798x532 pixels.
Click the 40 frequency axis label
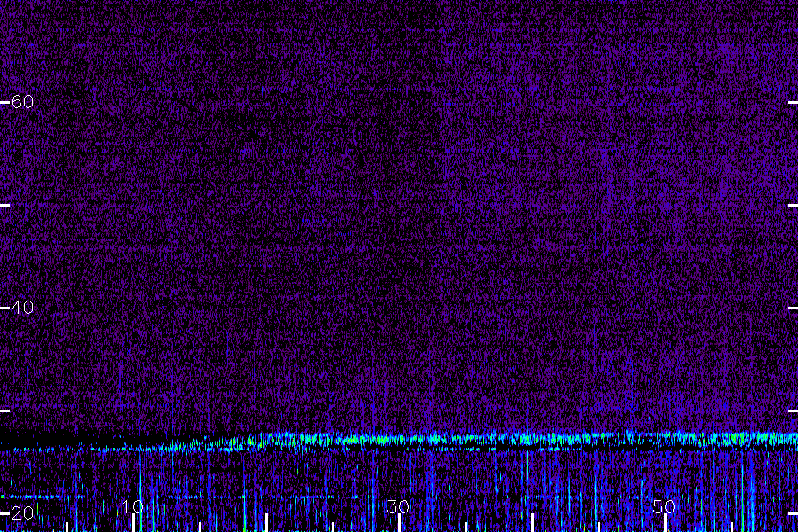22,308
